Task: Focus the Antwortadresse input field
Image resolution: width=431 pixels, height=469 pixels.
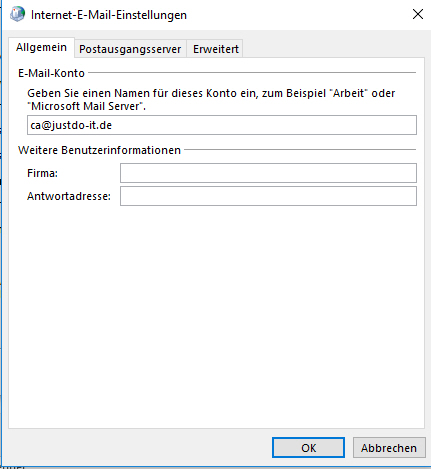Action: pos(268,196)
